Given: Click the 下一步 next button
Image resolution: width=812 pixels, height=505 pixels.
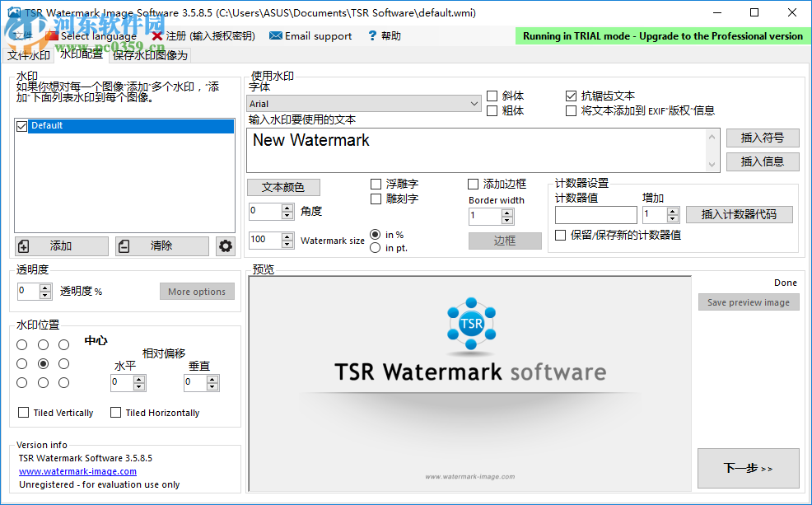Looking at the screenshot, I should 748,468.
